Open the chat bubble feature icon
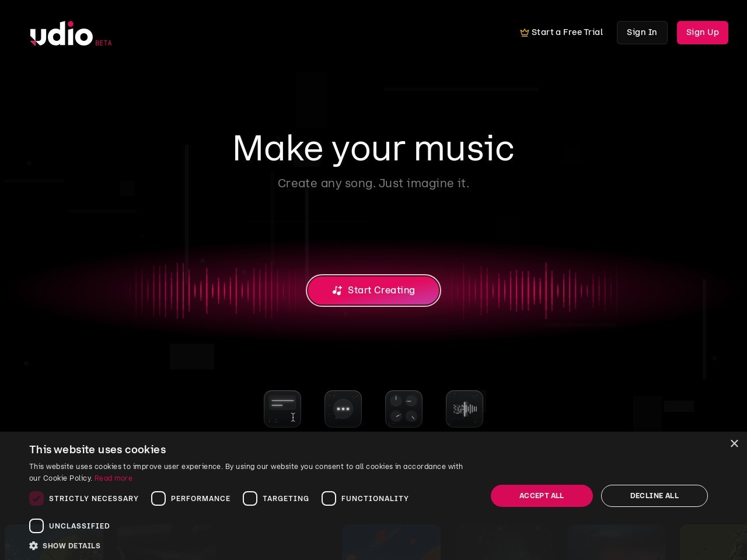Viewport: 747px width, 560px height. click(343, 409)
